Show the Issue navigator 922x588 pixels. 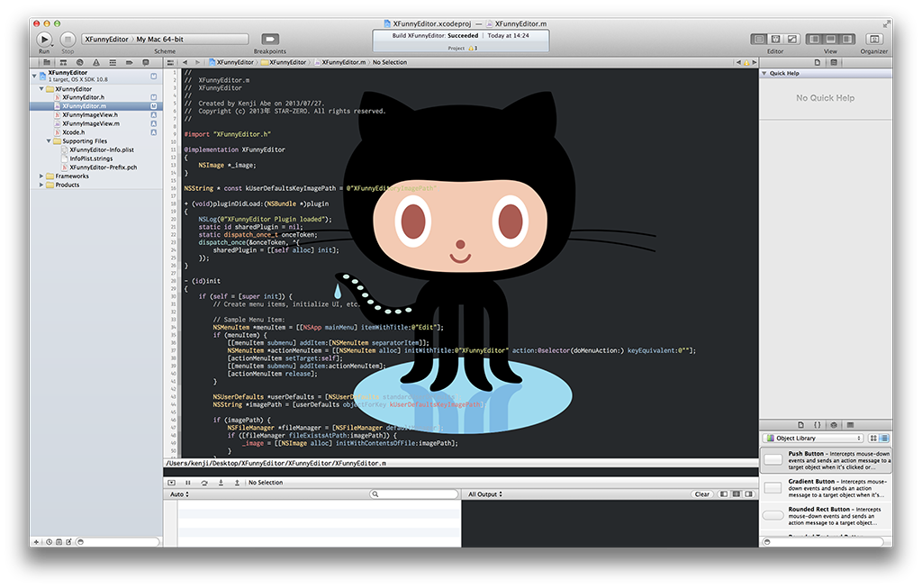tap(95, 62)
